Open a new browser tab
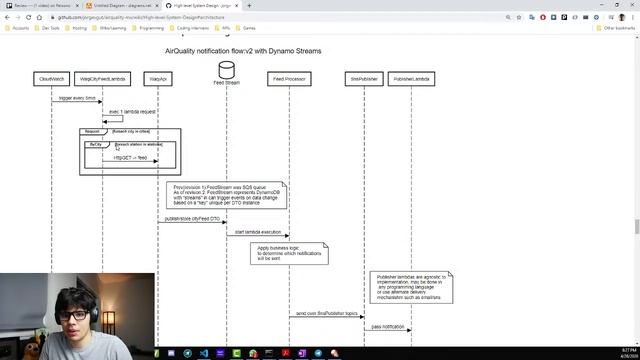The height and width of the screenshot is (360, 640). [249, 6]
